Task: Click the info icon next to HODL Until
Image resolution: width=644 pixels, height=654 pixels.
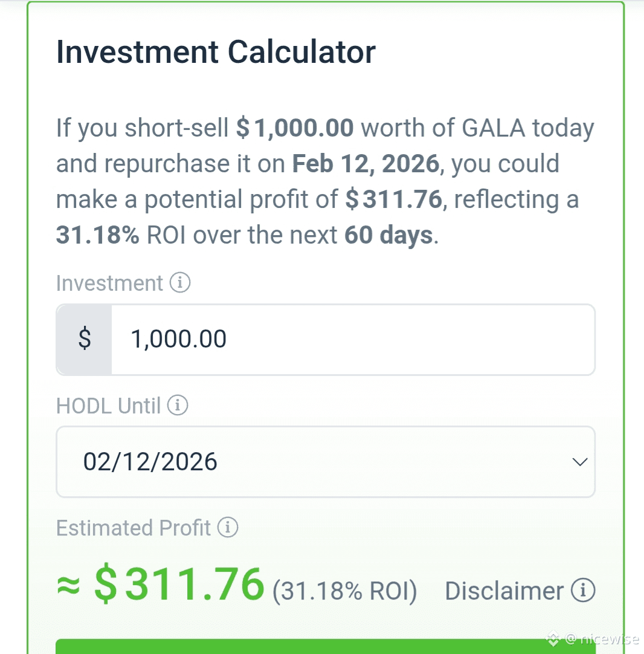Action: (x=178, y=405)
